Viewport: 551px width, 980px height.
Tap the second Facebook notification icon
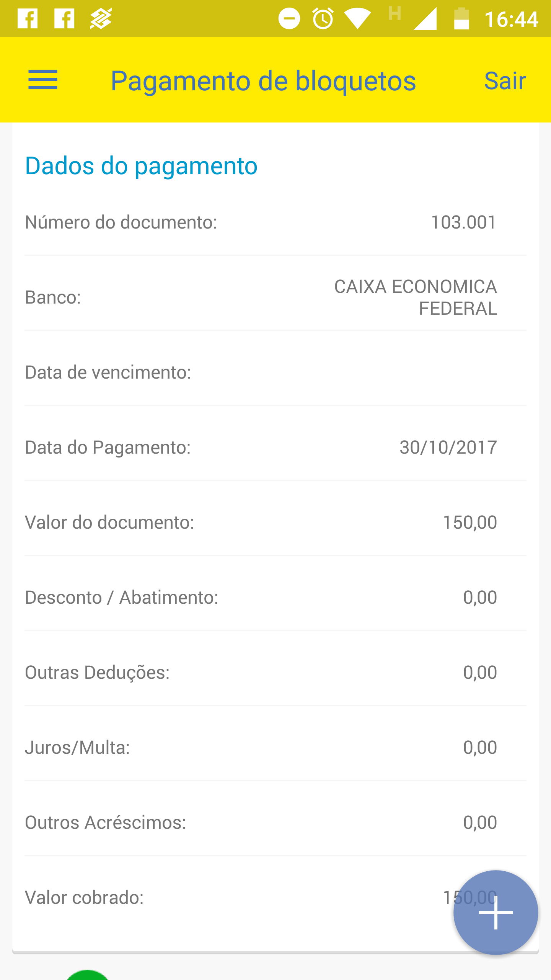pos(64,18)
